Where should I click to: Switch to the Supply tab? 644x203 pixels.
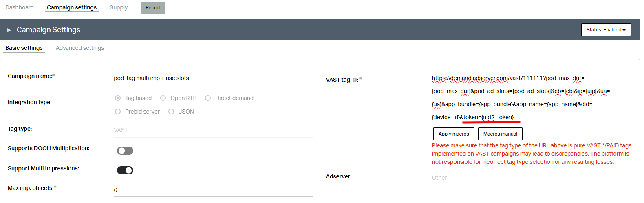[x=119, y=7]
